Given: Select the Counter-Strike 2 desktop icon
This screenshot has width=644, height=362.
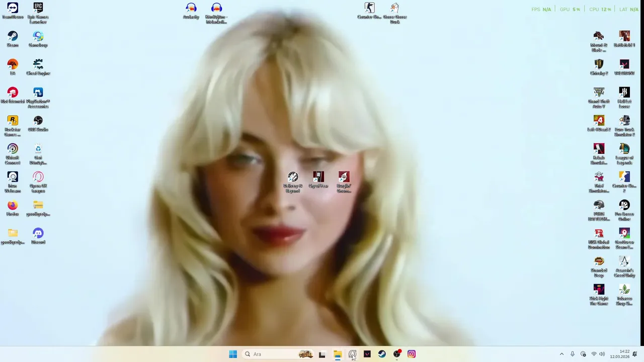Looking at the screenshot, I should 624,182.
